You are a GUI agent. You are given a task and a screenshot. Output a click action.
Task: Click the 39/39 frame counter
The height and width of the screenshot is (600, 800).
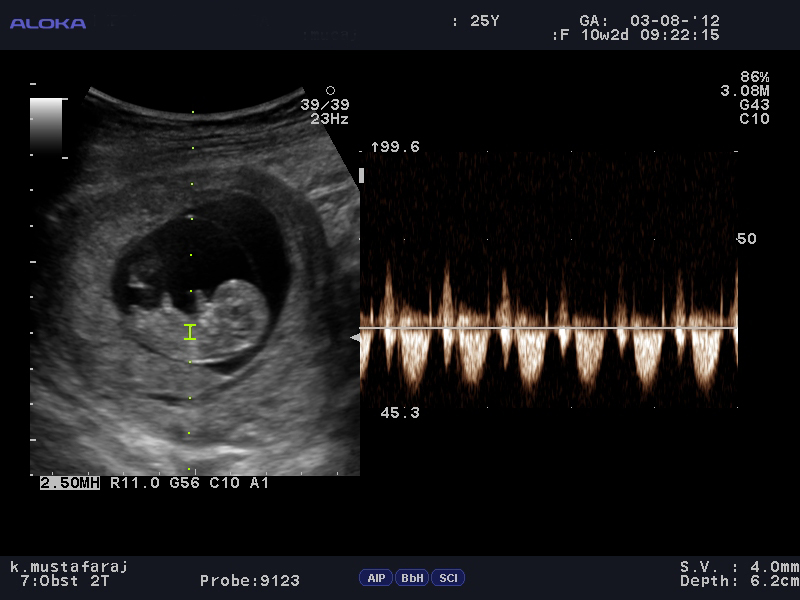point(325,105)
